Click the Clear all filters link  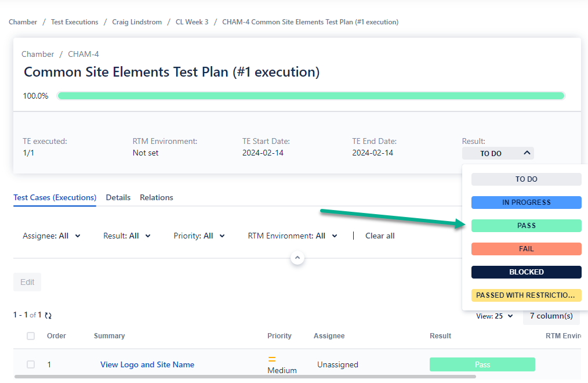(380, 236)
